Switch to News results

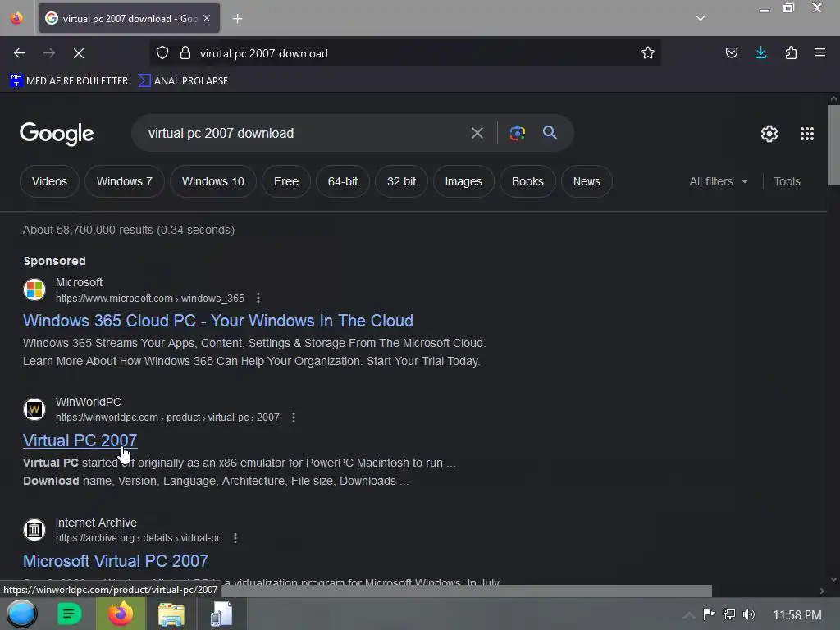pyautogui.click(x=587, y=181)
